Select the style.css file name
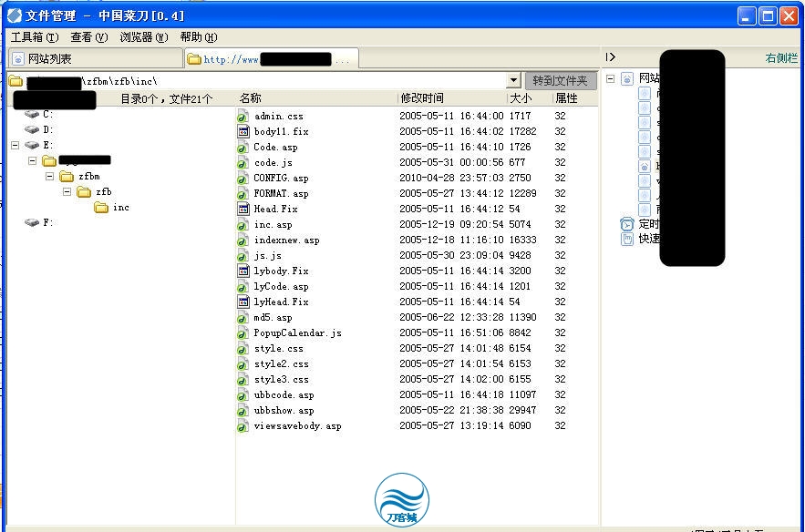 [x=279, y=348]
